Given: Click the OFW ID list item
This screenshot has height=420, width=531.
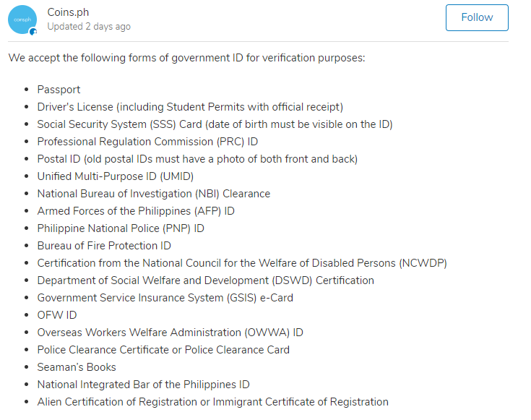Looking at the screenshot, I should (x=57, y=315).
